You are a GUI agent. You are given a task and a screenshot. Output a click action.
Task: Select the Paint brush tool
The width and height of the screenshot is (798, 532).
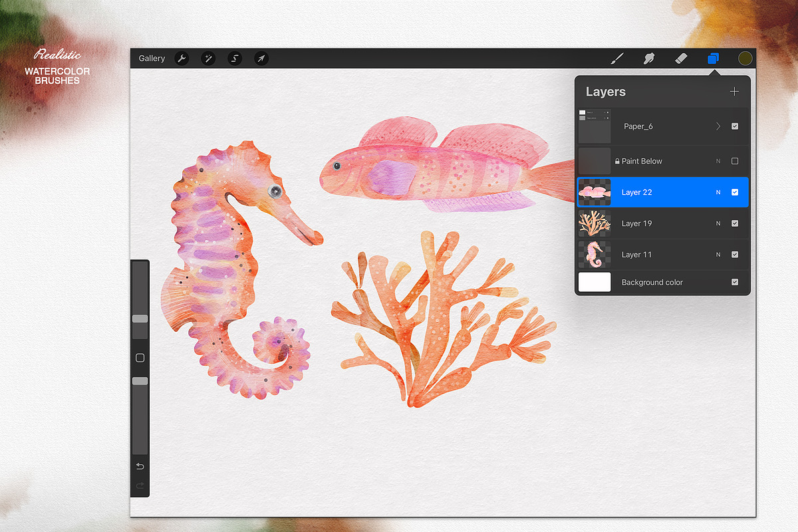tap(617, 59)
